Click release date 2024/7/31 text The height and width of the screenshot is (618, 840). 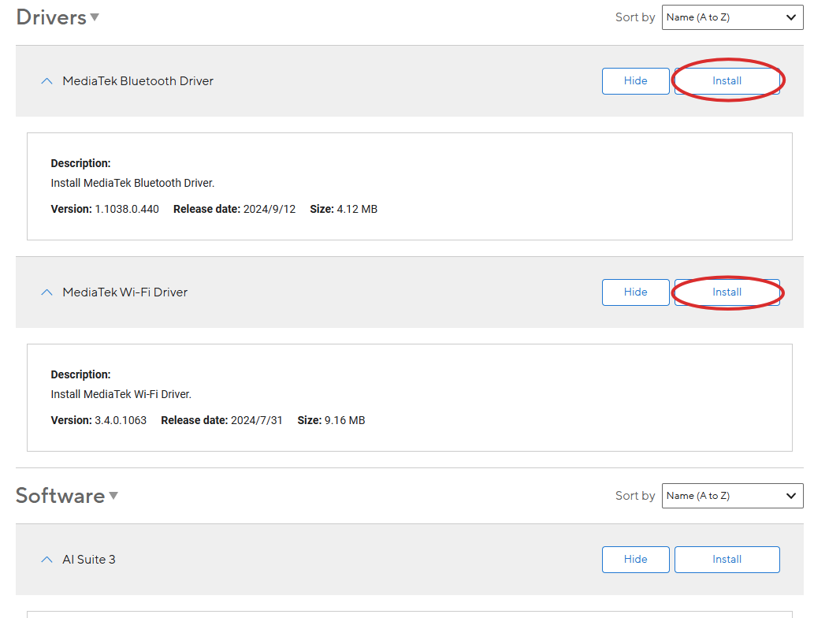pos(257,420)
